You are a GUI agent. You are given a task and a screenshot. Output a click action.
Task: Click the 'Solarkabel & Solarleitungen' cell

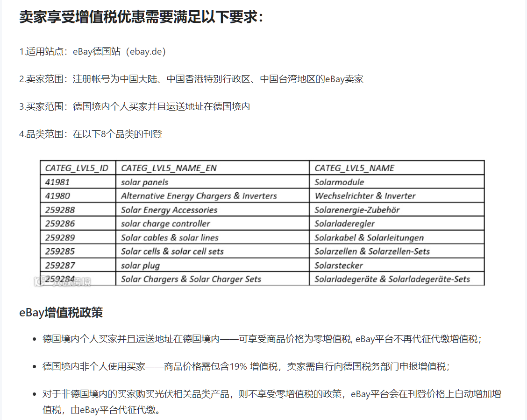397,238
